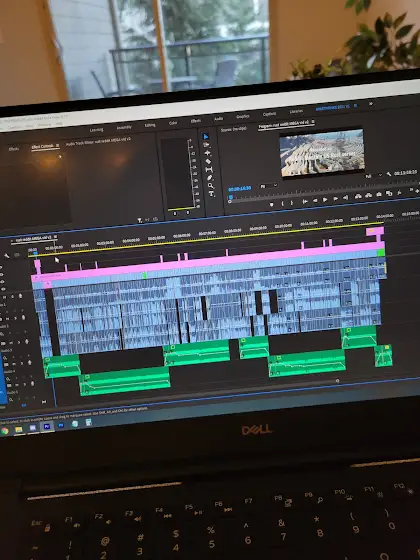This screenshot has height=560, width=420.
Task: Open the Program monitor button editor plus
Action: pos(417,191)
